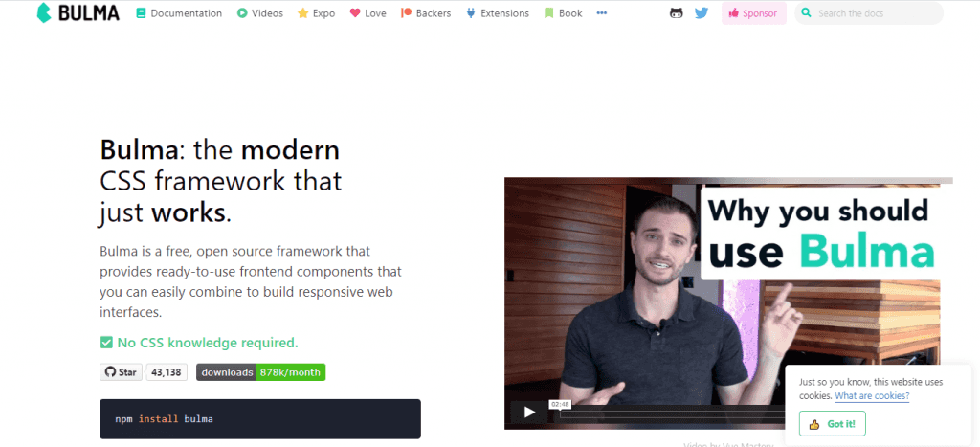Focus the Search the docs field
Screen dimensions: 980x447
coord(869,13)
